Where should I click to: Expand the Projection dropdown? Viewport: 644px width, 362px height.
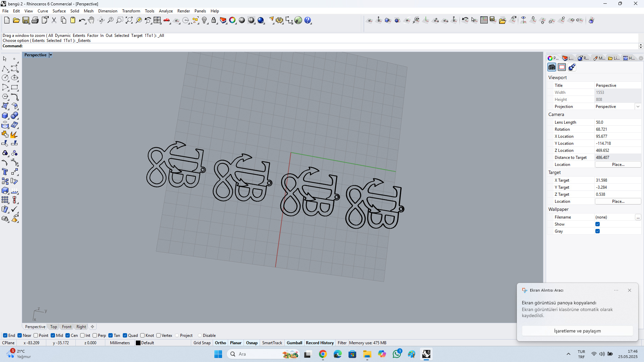tap(638, 107)
